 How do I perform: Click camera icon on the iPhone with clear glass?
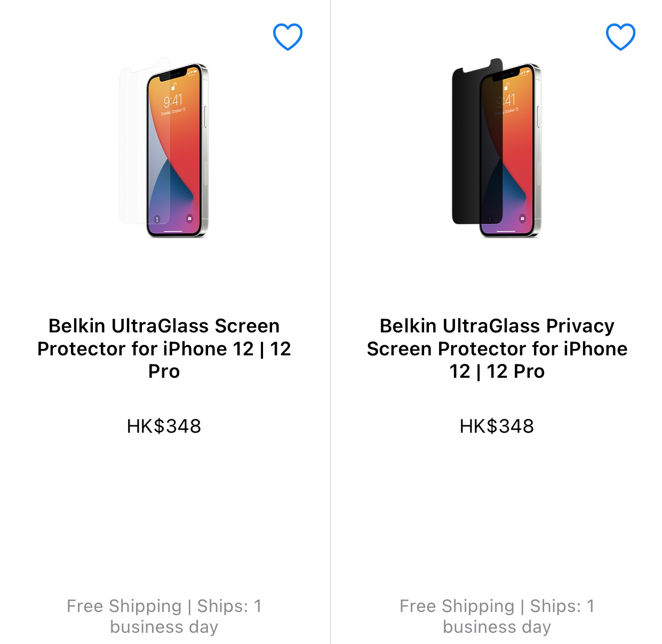pos(190,219)
